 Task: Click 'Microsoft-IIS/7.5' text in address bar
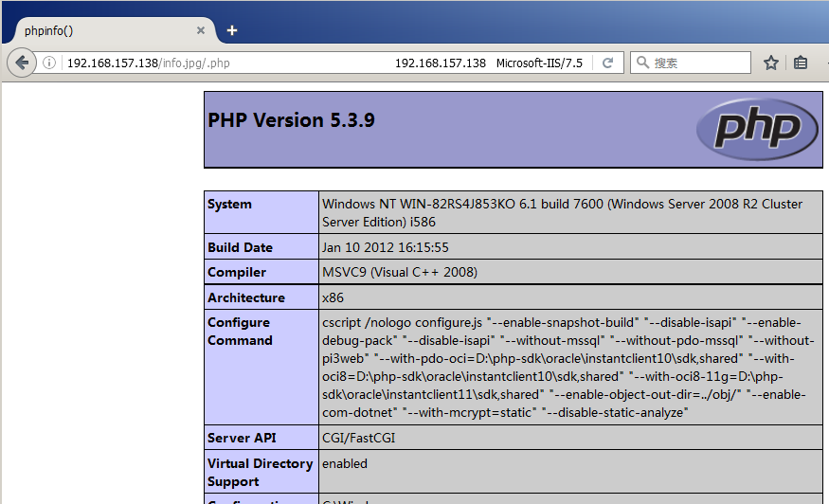pos(539,63)
